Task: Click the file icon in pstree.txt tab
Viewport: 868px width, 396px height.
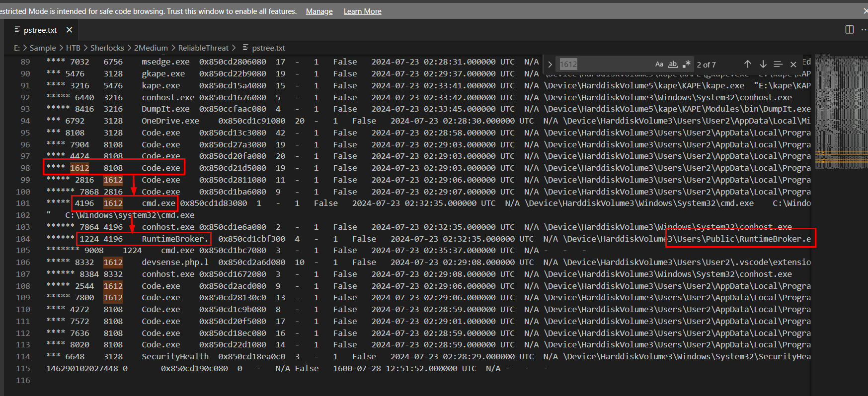Action: [17, 30]
